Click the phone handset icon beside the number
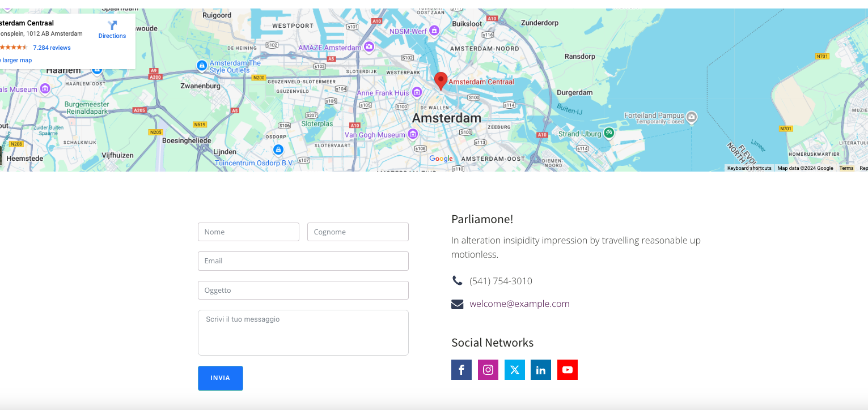Image resolution: width=868 pixels, height=410 pixels. coord(457,280)
